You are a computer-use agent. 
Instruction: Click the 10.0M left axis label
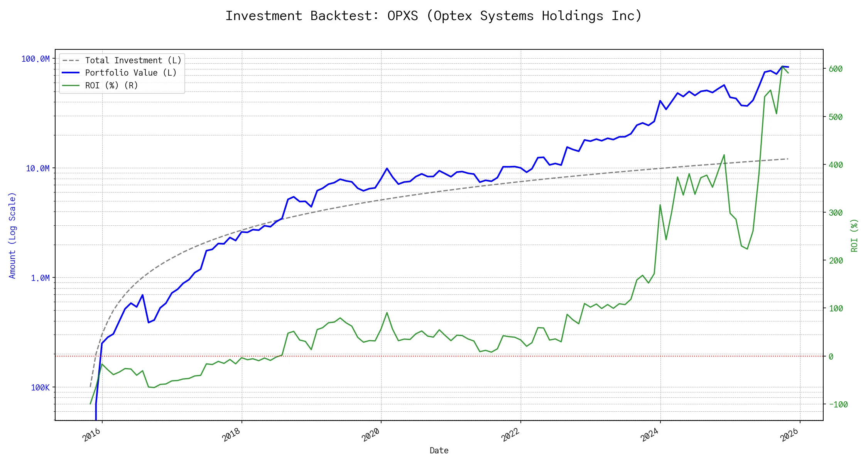[x=38, y=169]
